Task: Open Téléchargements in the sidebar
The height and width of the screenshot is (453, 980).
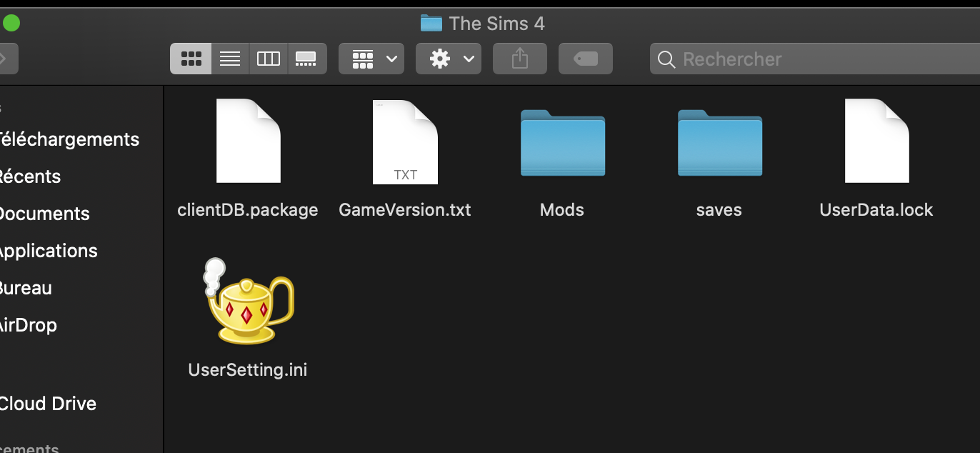Action: [x=69, y=139]
